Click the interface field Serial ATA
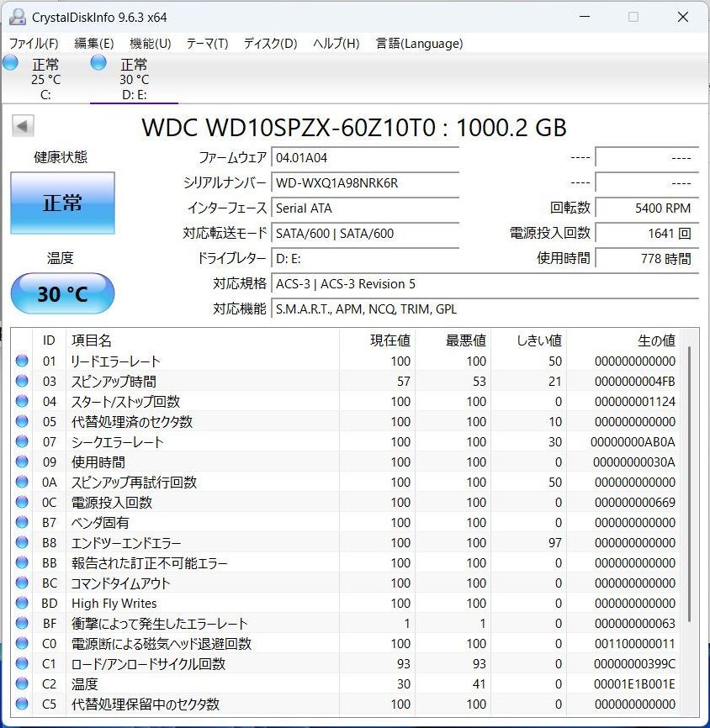Viewport: 710px width, 728px height. 365,208
